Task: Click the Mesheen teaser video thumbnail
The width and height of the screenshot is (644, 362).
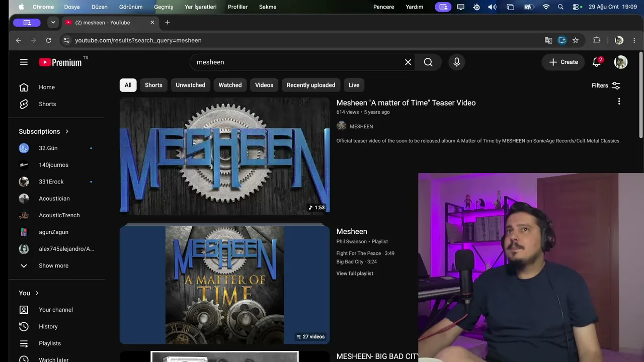Action: pyautogui.click(x=224, y=156)
